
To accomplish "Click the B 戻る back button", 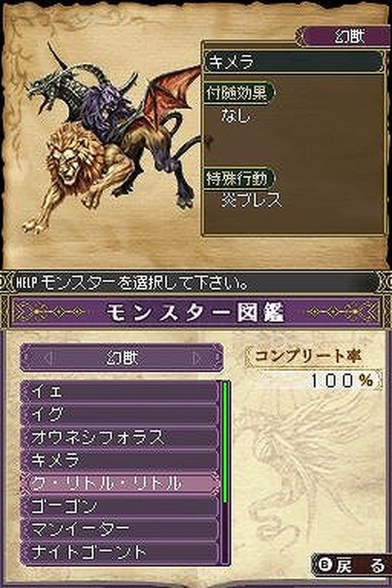I will [350, 565].
